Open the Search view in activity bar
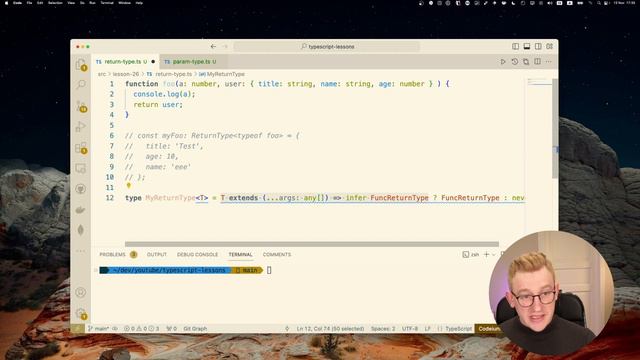640x360 pixels. tap(81, 84)
